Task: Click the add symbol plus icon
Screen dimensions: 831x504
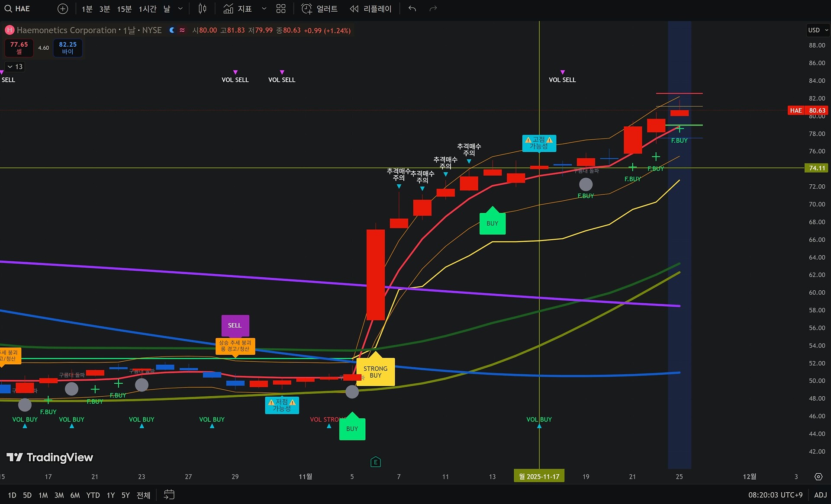Action: [63, 9]
